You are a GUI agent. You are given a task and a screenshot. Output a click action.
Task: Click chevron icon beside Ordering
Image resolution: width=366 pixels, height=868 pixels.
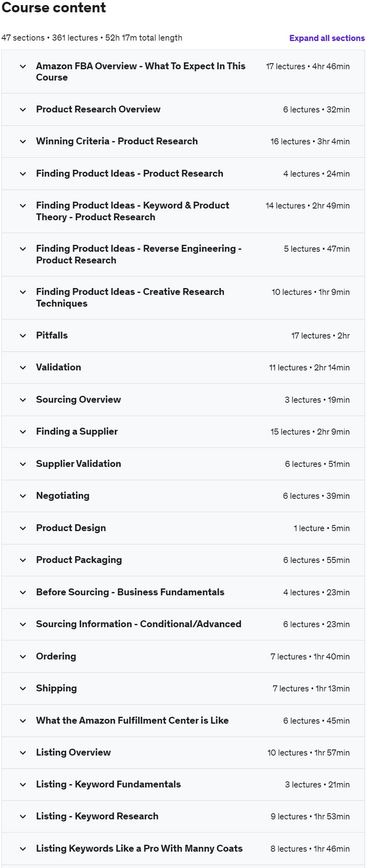[23, 657]
